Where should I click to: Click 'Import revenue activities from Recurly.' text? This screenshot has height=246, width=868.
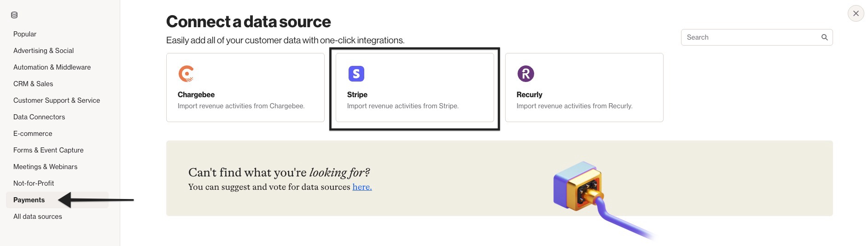pos(574,106)
